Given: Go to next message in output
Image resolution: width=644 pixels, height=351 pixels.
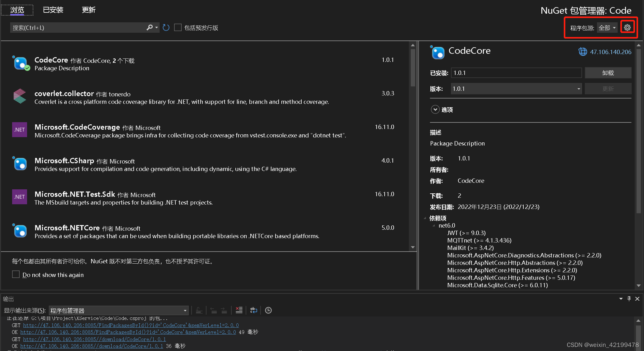Looking at the screenshot, I should click(x=224, y=310).
